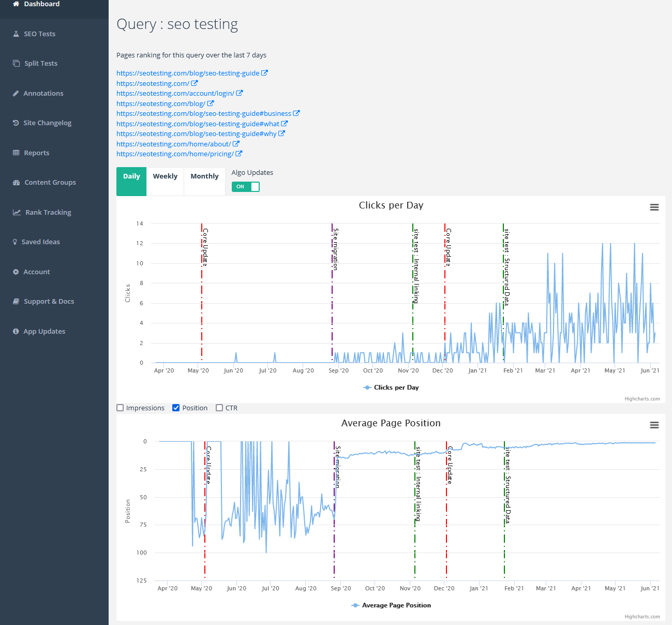Image resolution: width=672 pixels, height=625 pixels.
Task: Open external link icon beside seo-testing-guide URL
Action: pyautogui.click(x=264, y=73)
